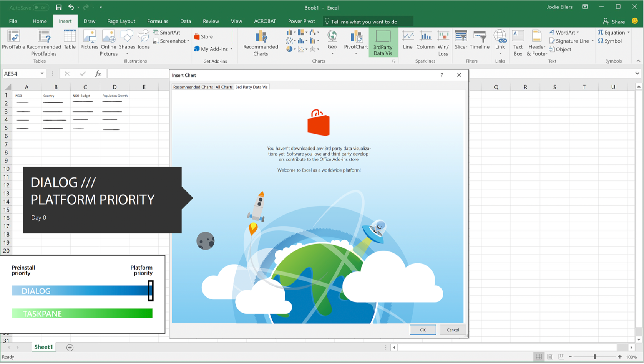Open the Charts group dialog launcher
Image resolution: width=644 pixels, height=364 pixels.
[x=394, y=61]
